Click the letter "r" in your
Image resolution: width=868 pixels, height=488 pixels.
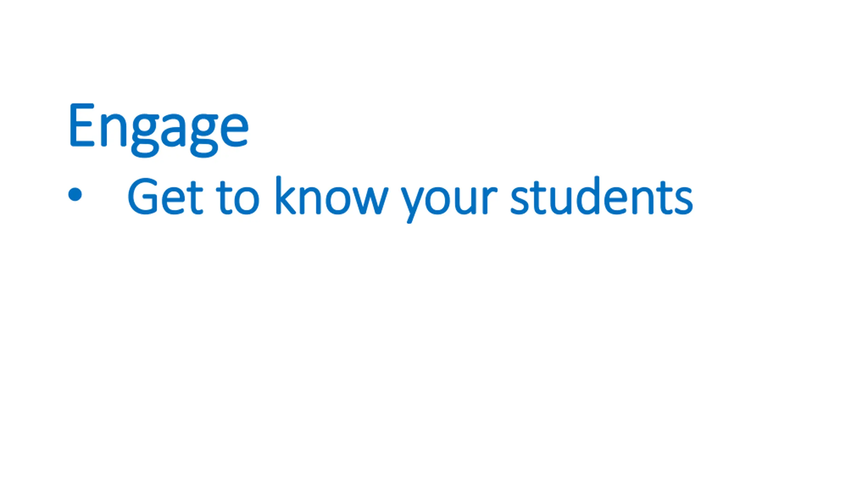490,200
